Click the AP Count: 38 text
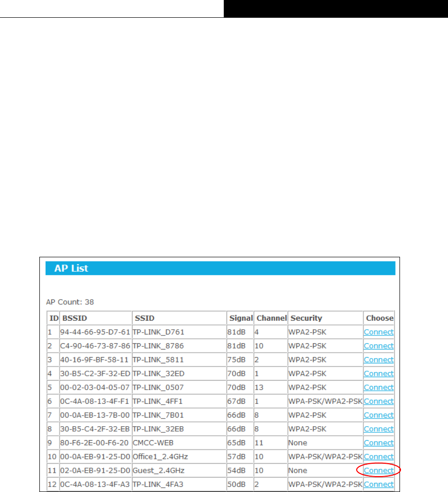 tap(70, 302)
